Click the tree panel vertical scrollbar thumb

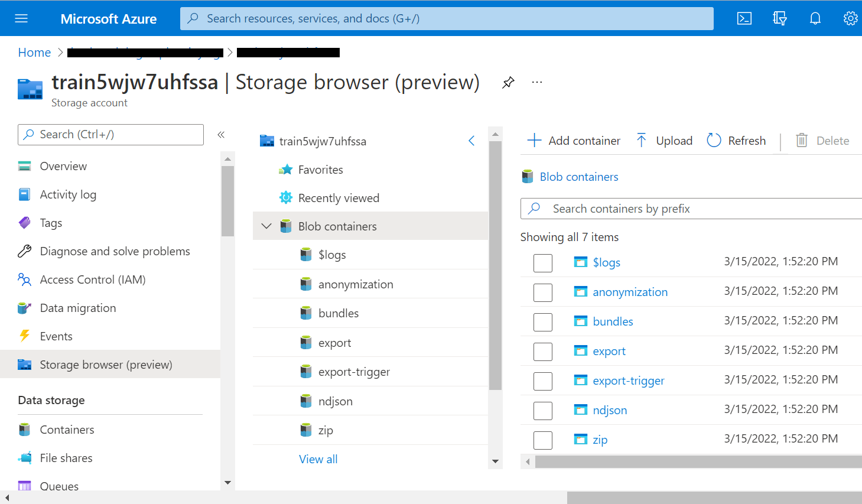[x=495, y=266]
